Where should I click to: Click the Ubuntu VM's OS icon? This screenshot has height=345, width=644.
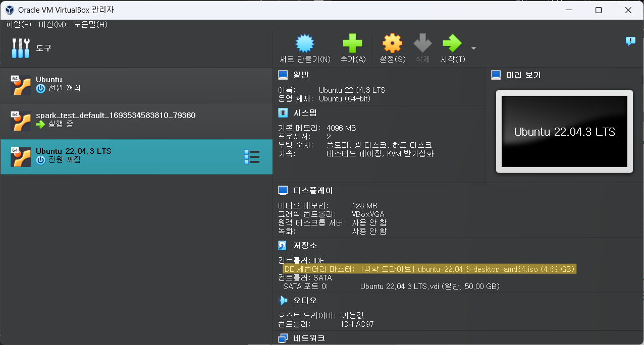[x=21, y=85]
